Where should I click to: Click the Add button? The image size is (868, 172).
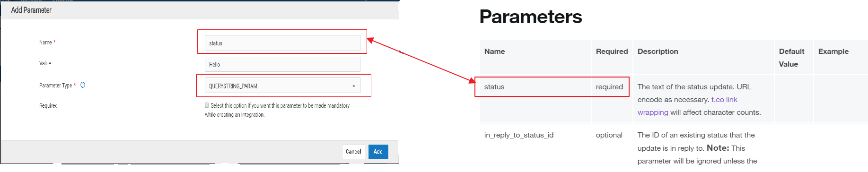[x=378, y=152]
